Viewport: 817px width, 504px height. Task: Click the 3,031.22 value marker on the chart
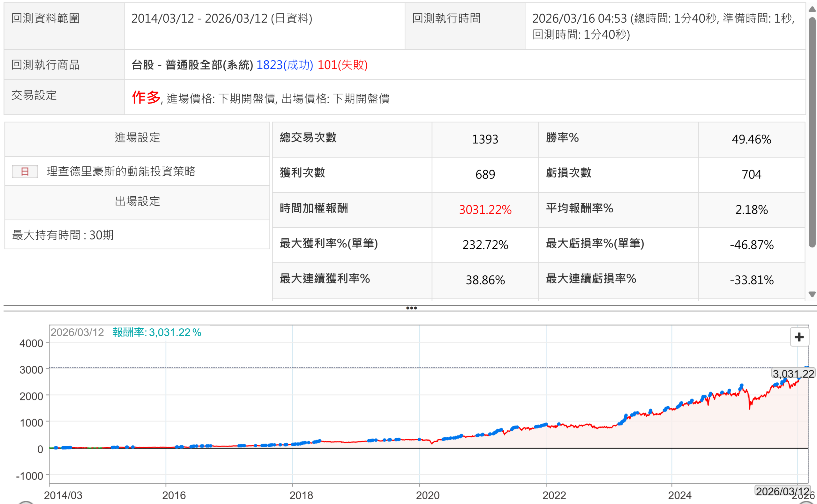tap(793, 374)
